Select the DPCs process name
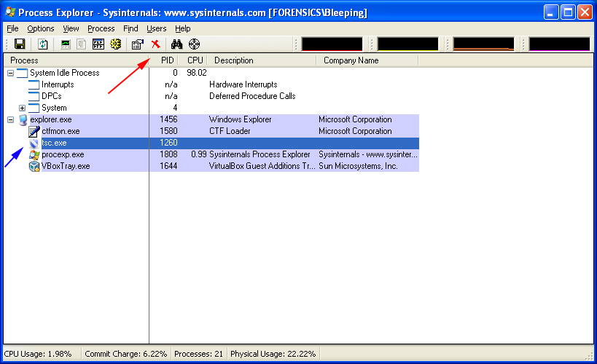The height and width of the screenshot is (364, 597). [52, 96]
